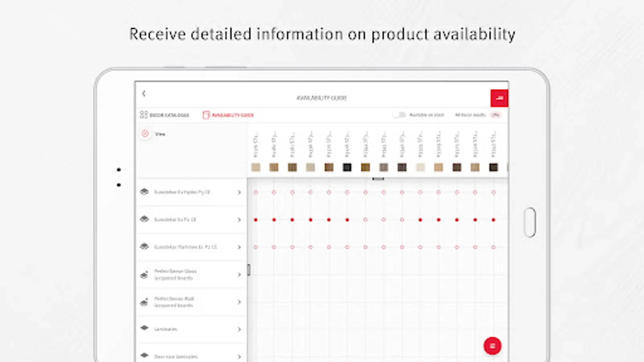Expand the Eurodekor E1 P2 CE row chevron
Screen dimensions: 644x362
(239, 220)
